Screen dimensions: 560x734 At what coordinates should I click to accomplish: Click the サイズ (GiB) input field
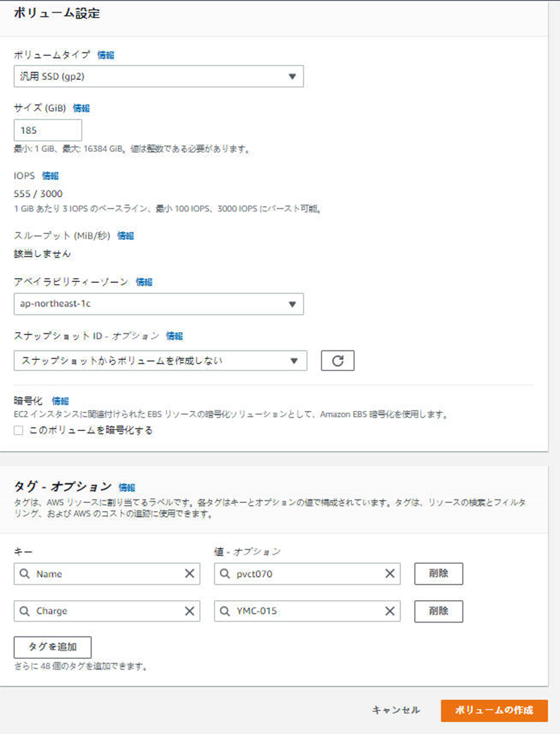(x=47, y=130)
